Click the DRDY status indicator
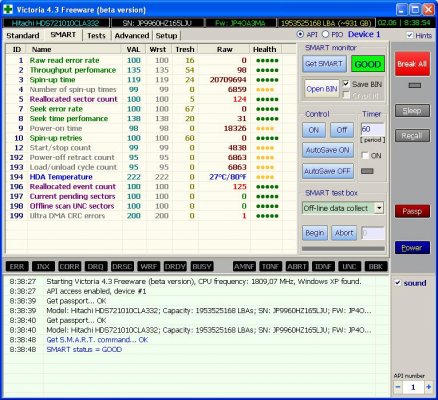 (x=175, y=266)
